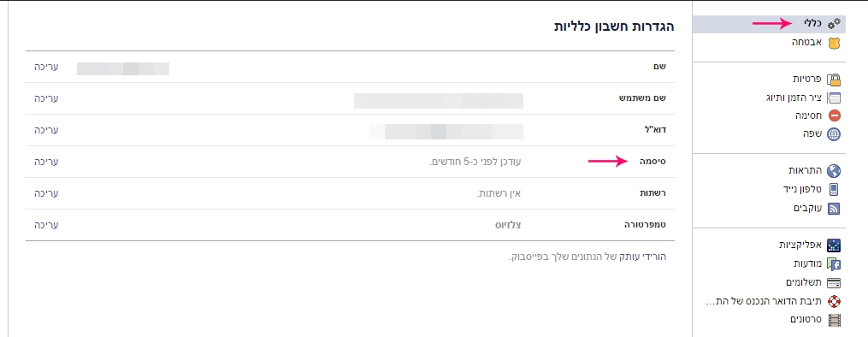Screen dimensions: 868x337
Task: Open the Payments (תשלומים) card icon
Action: point(834,283)
